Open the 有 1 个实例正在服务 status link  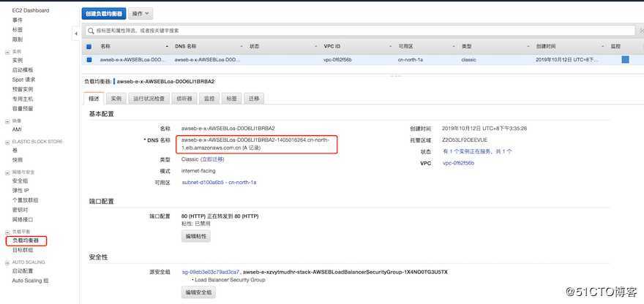(x=477, y=151)
